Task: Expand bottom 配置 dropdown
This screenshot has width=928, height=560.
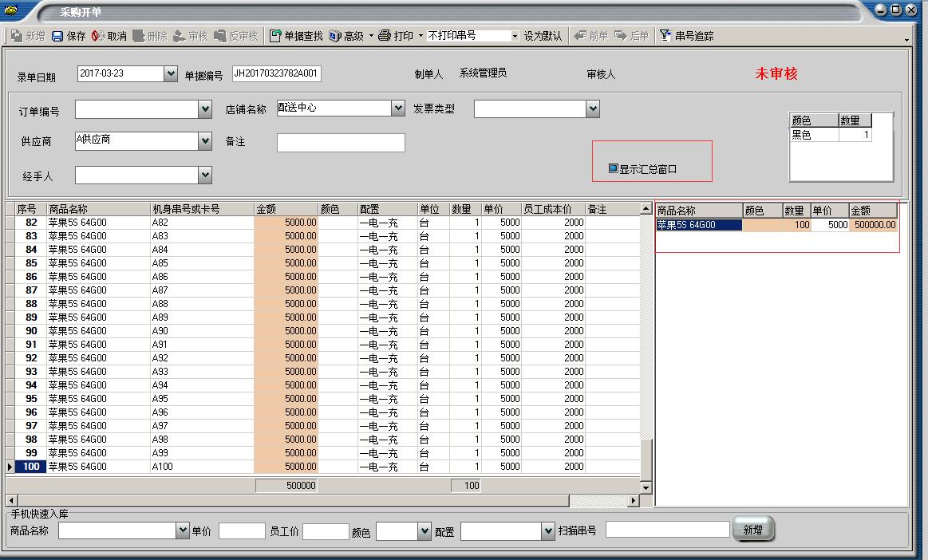Action: (548, 531)
